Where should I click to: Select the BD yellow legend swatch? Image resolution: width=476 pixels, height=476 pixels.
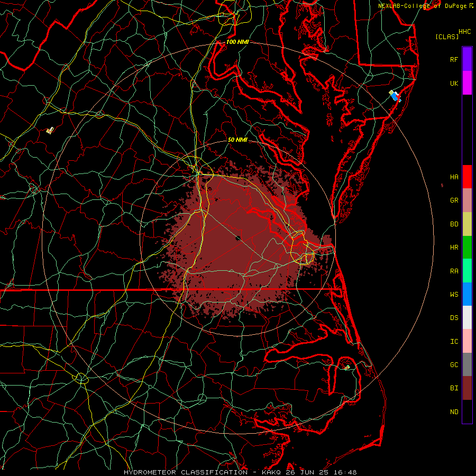pyautogui.click(x=467, y=224)
